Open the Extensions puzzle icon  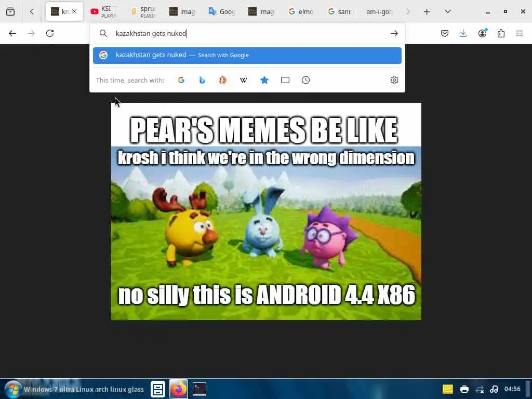[x=501, y=33]
